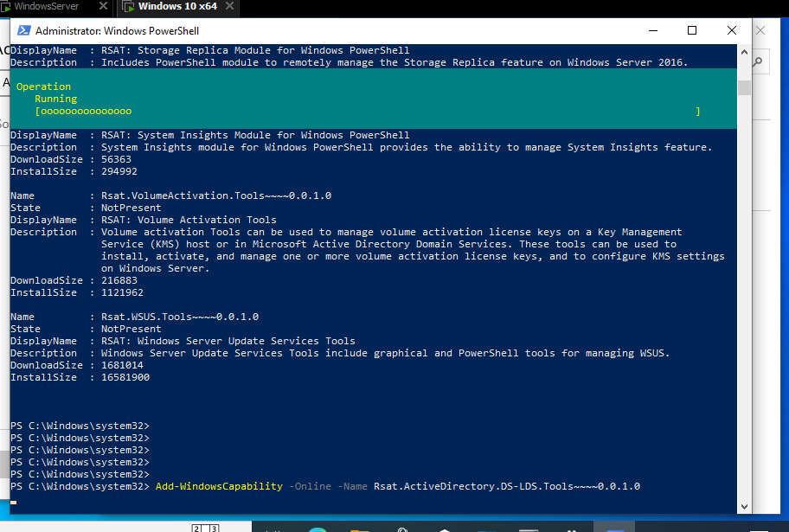Close the Windows 10 x64 VM tab
The height and width of the screenshot is (532, 789).
click(229, 6)
